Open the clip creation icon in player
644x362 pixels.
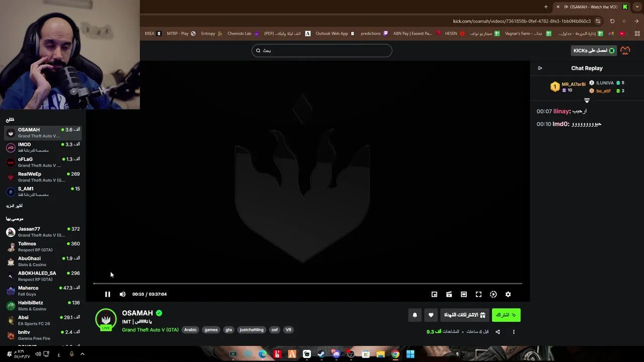click(449, 294)
